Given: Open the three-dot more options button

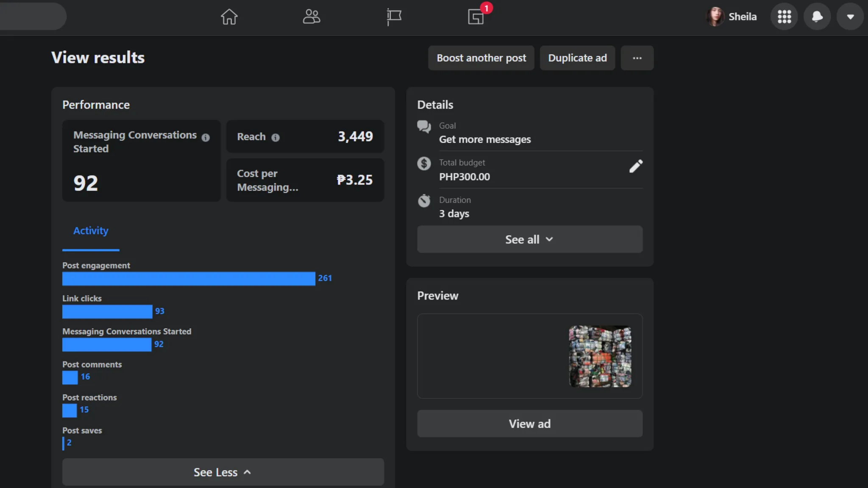Looking at the screenshot, I should click(637, 58).
